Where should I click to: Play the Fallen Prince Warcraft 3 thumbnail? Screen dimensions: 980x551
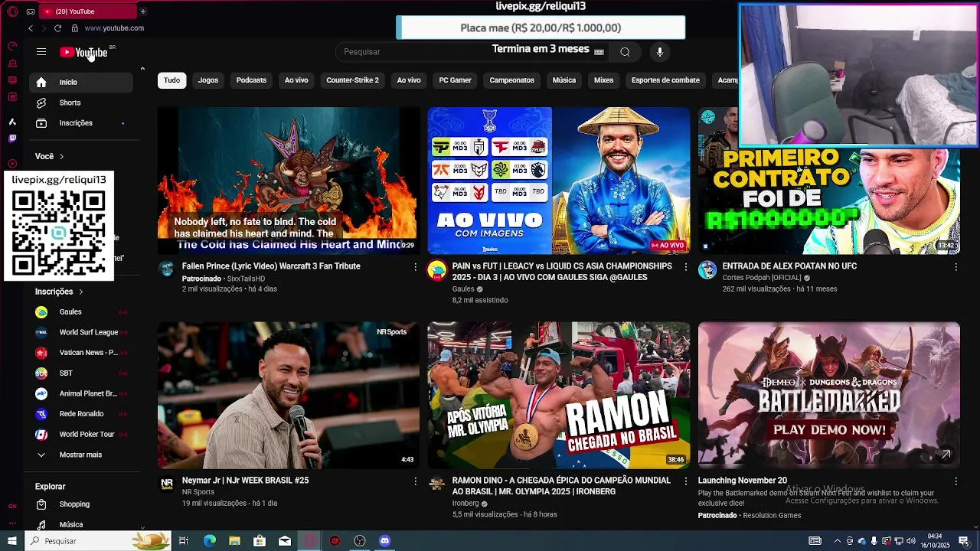[x=289, y=181]
